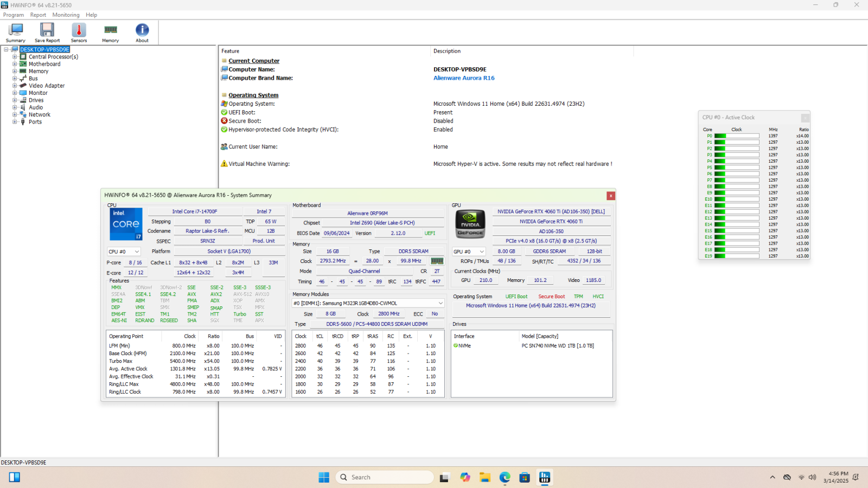Click the Save Report icon
Viewport: 868px width, 488px height.
(x=47, y=33)
